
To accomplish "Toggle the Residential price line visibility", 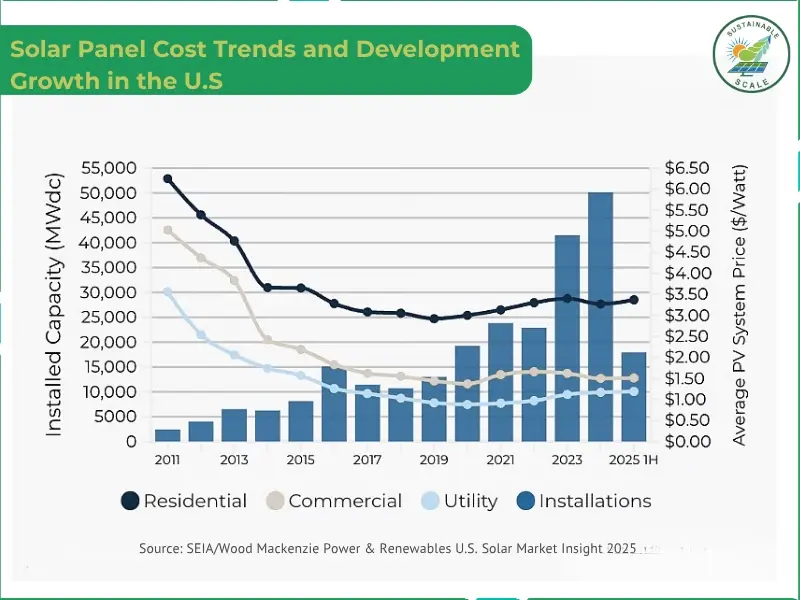I will click(129, 500).
